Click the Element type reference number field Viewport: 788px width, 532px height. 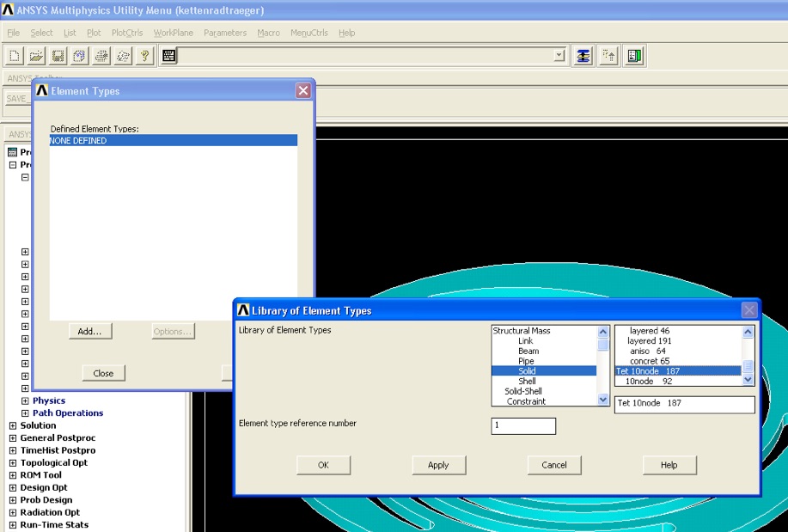(x=523, y=426)
